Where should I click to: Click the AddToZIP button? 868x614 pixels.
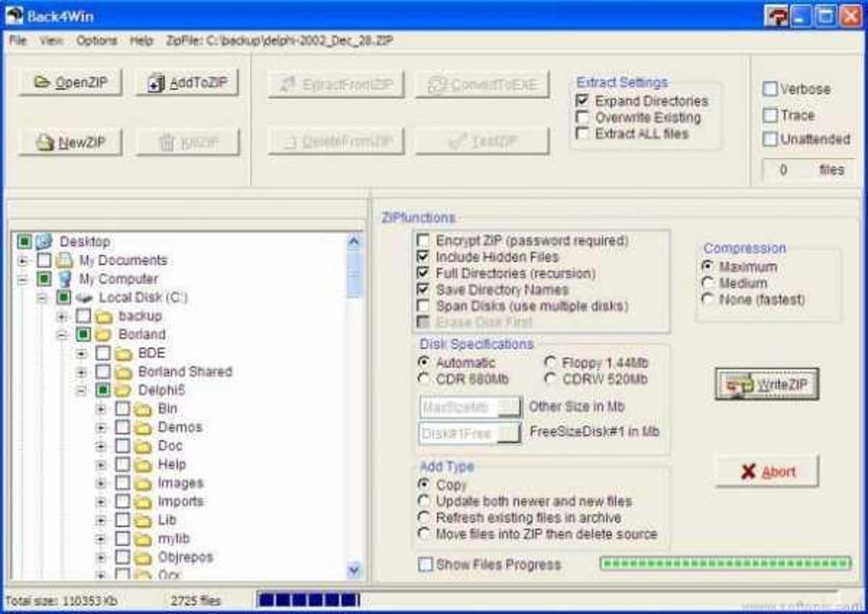(x=188, y=83)
